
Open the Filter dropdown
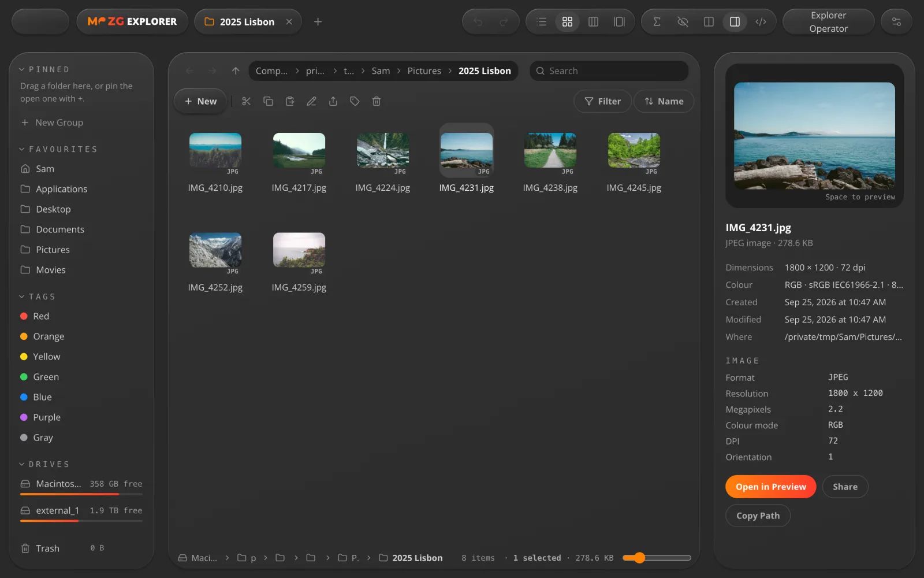tap(602, 101)
